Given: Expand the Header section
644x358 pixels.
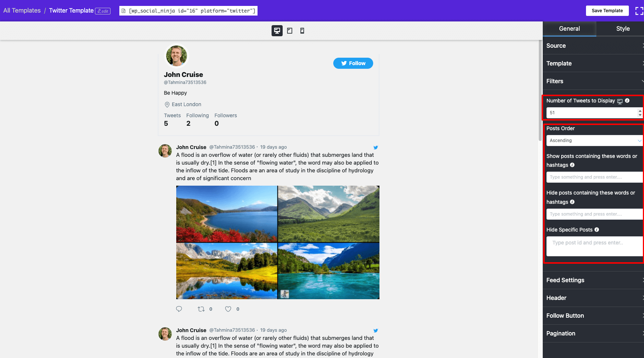Looking at the screenshot, I should point(593,298).
